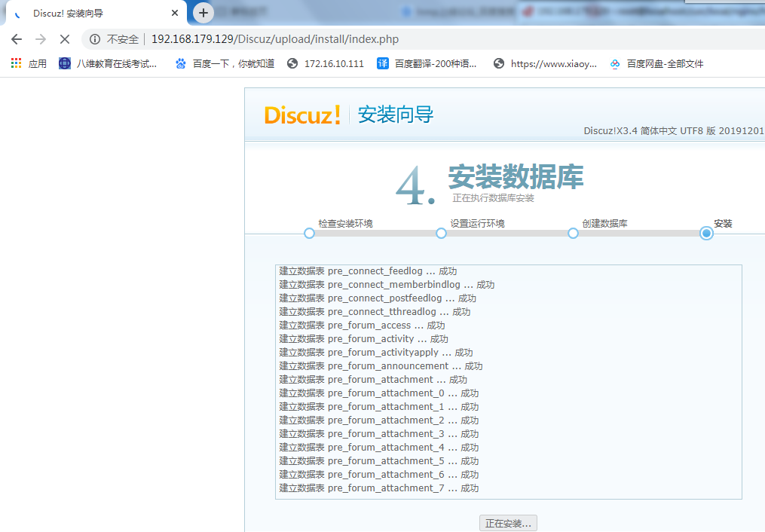Click the Discuz! logo

[x=302, y=115]
